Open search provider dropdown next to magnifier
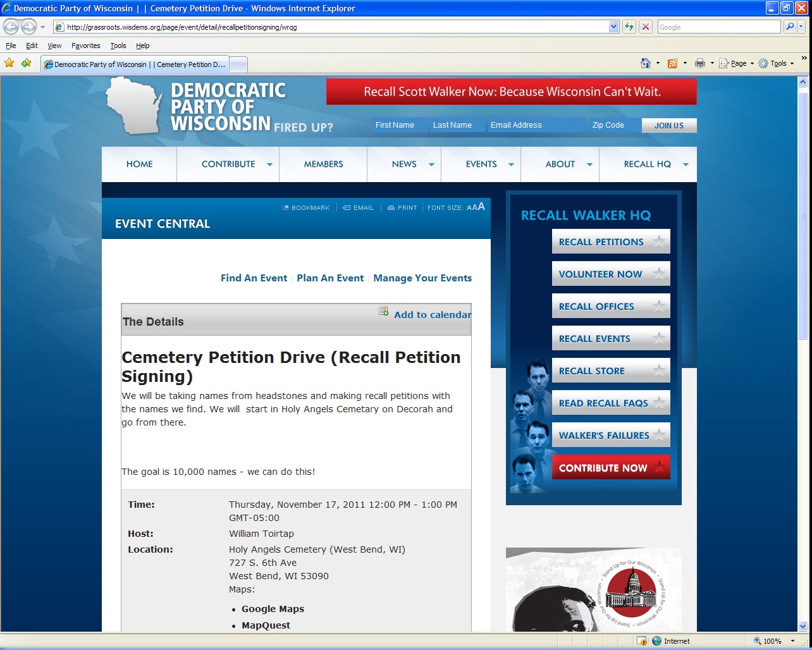 pyautogui.click(x=801, y=27)
